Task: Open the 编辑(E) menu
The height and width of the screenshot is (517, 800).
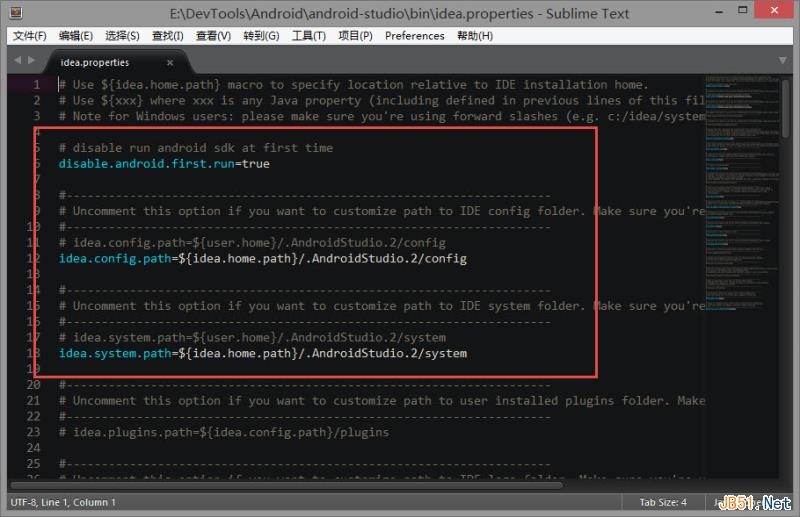Action: (x=76, y=36)
